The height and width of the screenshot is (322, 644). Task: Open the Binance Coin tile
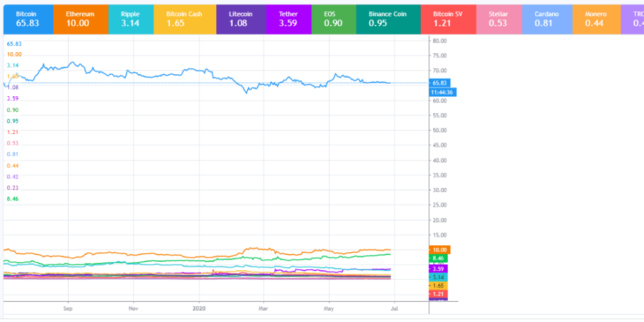click(x=388, y=19)
